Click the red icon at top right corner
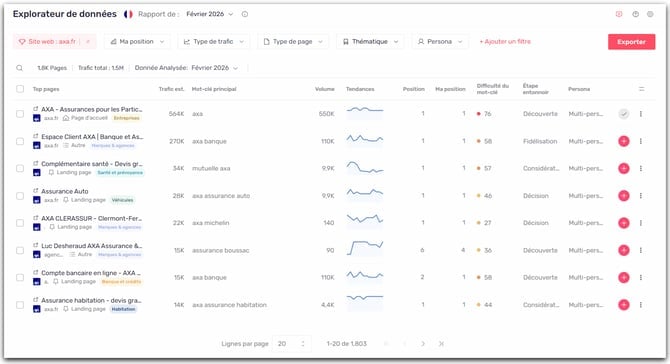Image resolution: width=670 pixels, height=364 pixels. pyautogui.click(x=619, y=14)
